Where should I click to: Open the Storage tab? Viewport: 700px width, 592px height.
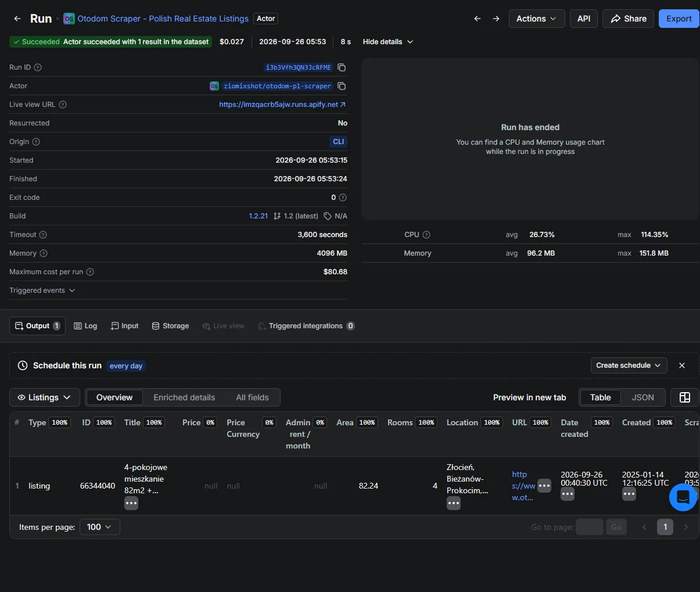click(x=170, y=326)
